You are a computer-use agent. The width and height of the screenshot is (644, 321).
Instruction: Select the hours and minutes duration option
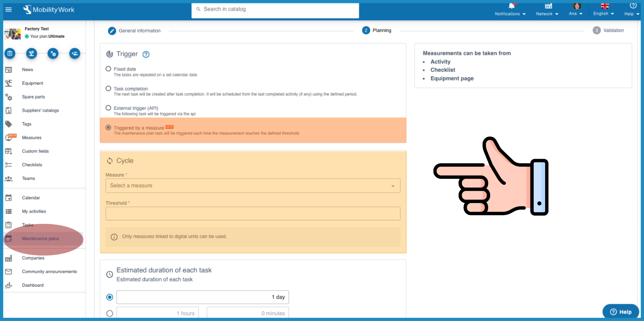coord(110,313)
